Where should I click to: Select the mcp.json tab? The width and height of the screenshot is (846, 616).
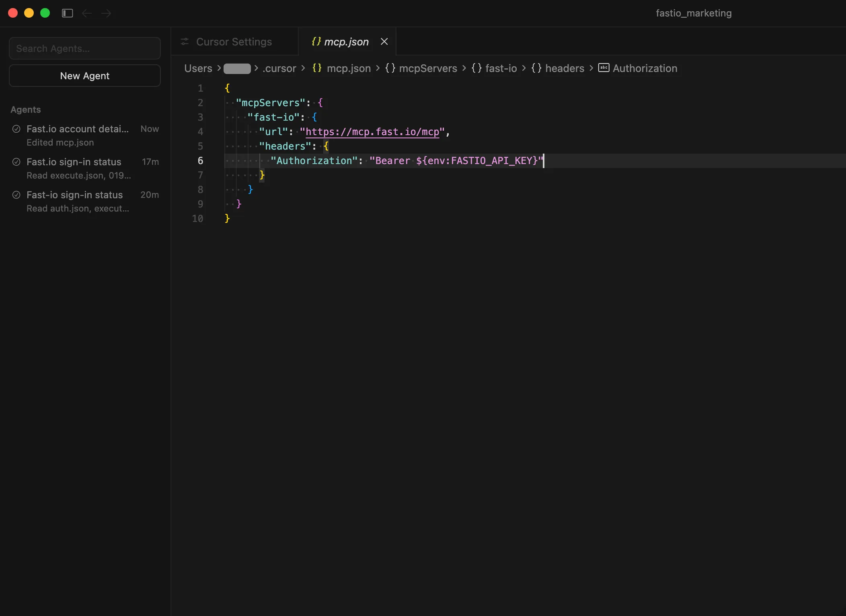[x=346, y=41]
